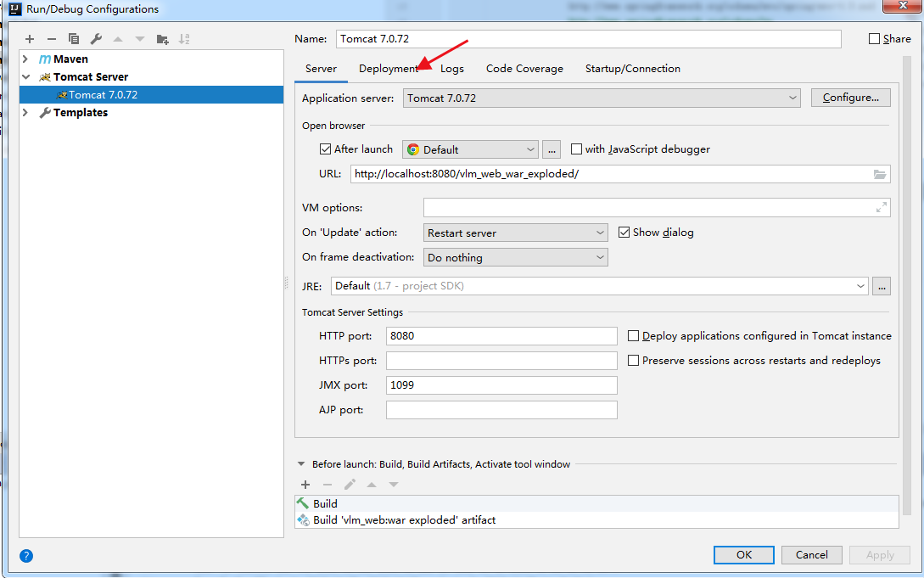This screenshot has height=578, width=924.
Task: Open the browser Default dropdown
Action: click(470, 149)
